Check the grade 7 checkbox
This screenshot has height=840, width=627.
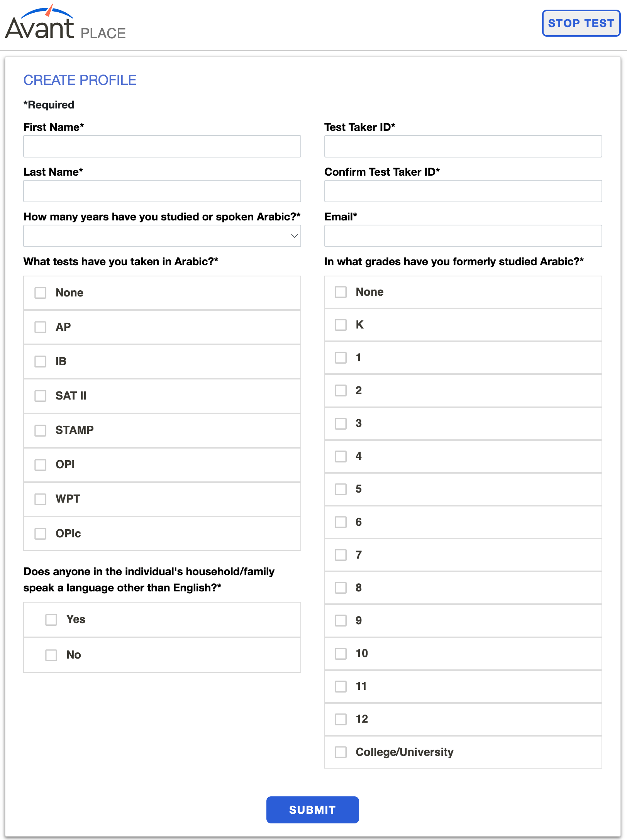(341, 555)
